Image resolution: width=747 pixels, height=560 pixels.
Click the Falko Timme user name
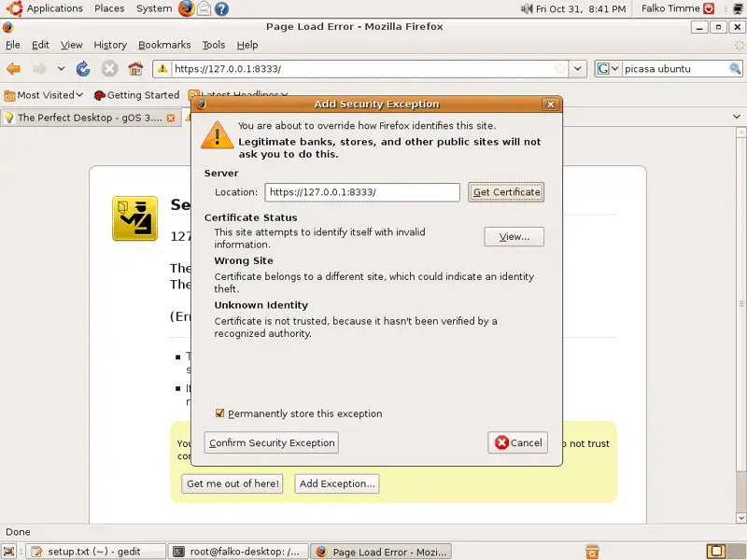click(670, 8)
